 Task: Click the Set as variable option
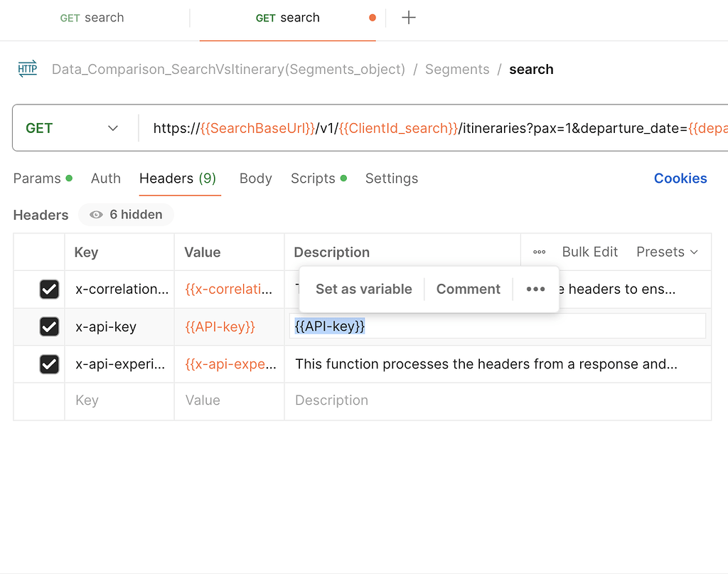tap(363, 289)
